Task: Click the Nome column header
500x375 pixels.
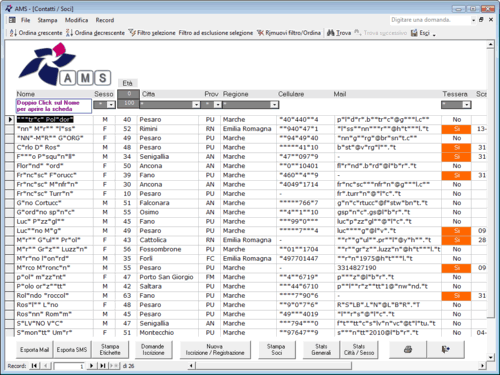Action: coord(26,94)
